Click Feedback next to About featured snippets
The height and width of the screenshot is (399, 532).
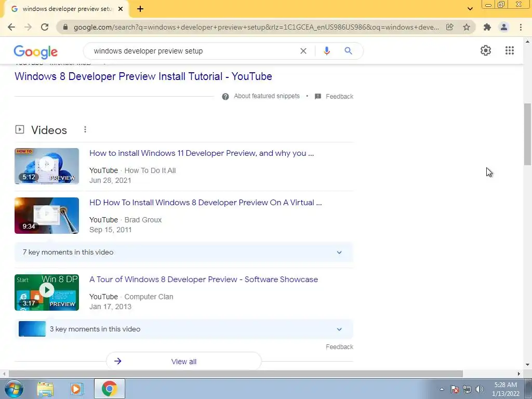pyautogui.click(x=339, y=96)
